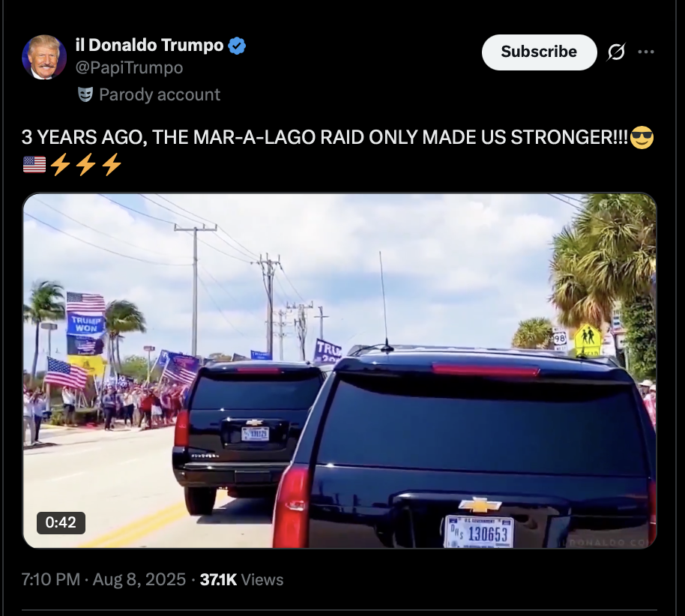Open the 7:10 PM Aug 8, 2025 timestamp
The height and width of the screenshot is (616, 685).
[x=103, y=580]
